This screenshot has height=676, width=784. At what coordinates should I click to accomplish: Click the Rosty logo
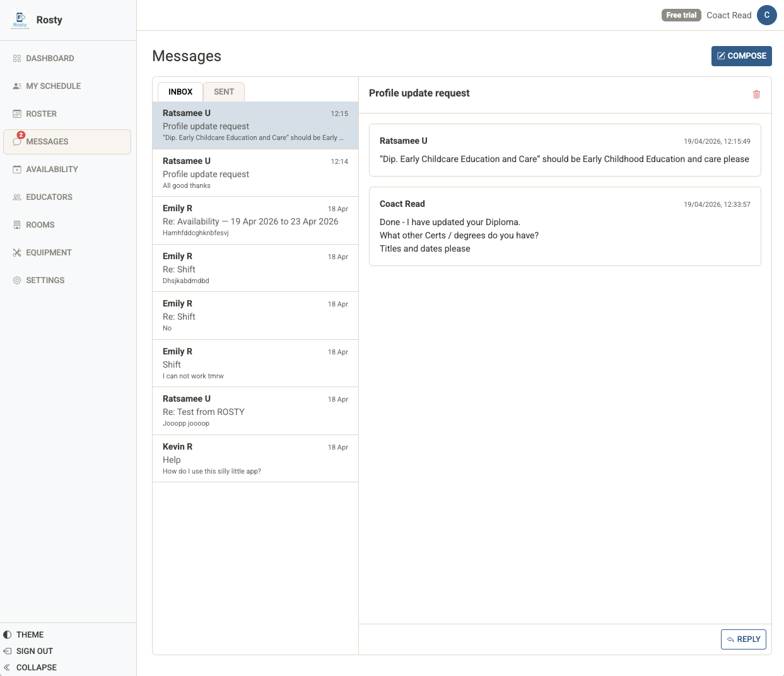point(20,20)
